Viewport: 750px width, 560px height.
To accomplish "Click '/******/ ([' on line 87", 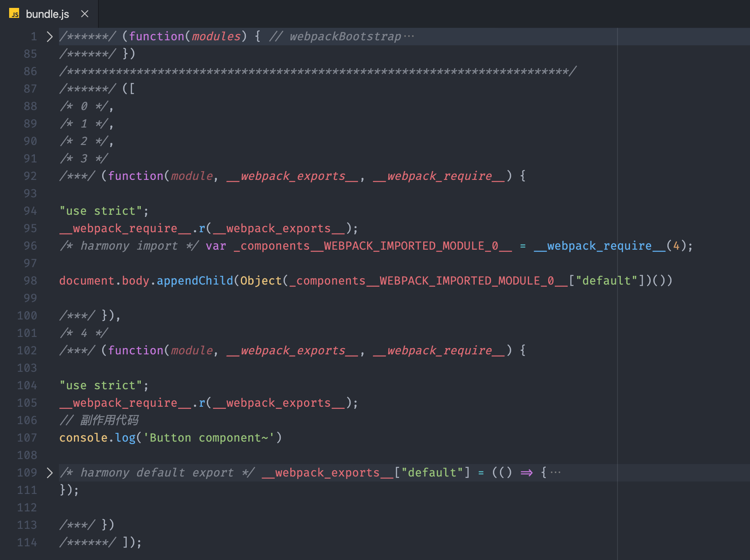I will pyautogui.click(x=97, y=89).
